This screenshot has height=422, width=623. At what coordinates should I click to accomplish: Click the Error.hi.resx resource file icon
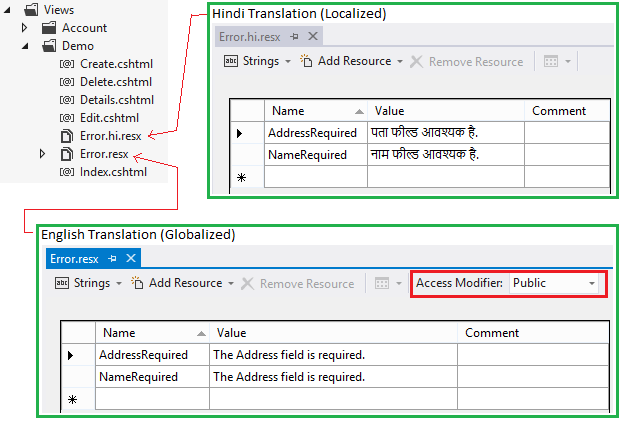pyautogui.click(x=67, y=136)
